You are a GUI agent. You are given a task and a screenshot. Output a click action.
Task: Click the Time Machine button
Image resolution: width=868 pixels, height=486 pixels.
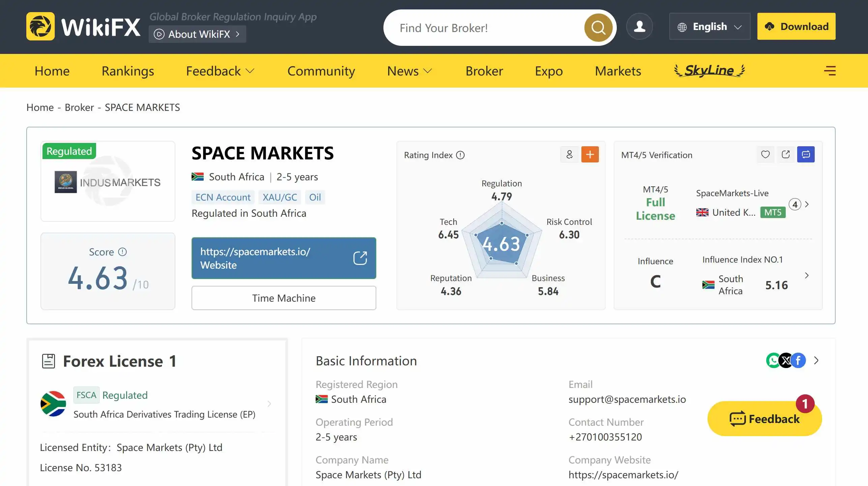pyautogui.click(x=284, y=298)
